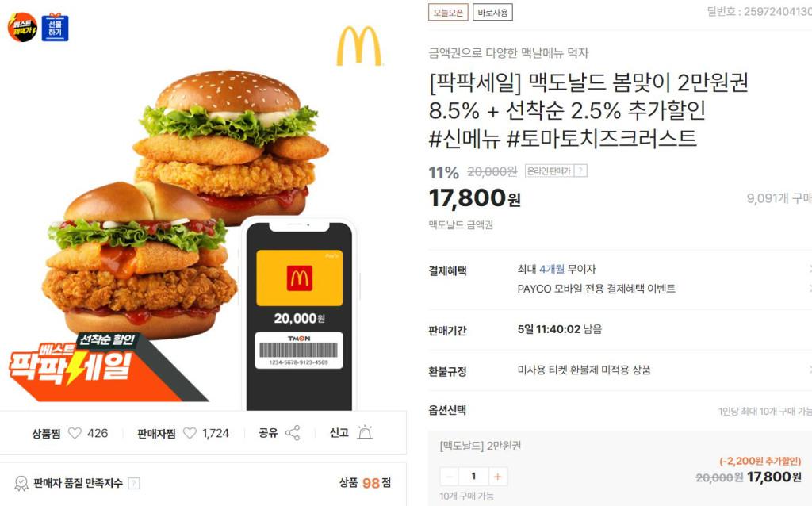Expand 환불규정 미사용 티켓 details
Viewport: 812px width, 506px height.
pos(810,370)
